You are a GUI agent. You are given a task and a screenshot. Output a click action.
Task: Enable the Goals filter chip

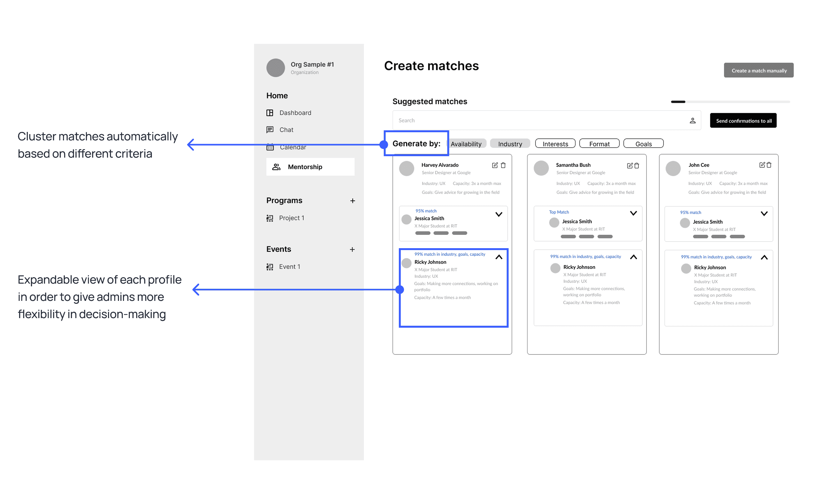643,144
